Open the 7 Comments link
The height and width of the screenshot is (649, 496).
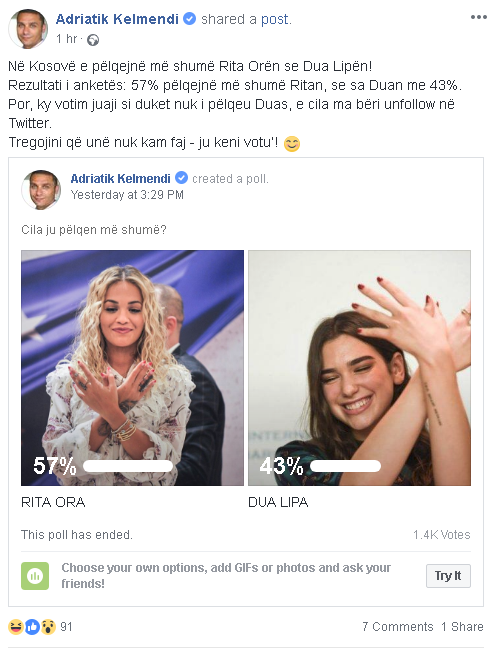click(x=397, y=627)
